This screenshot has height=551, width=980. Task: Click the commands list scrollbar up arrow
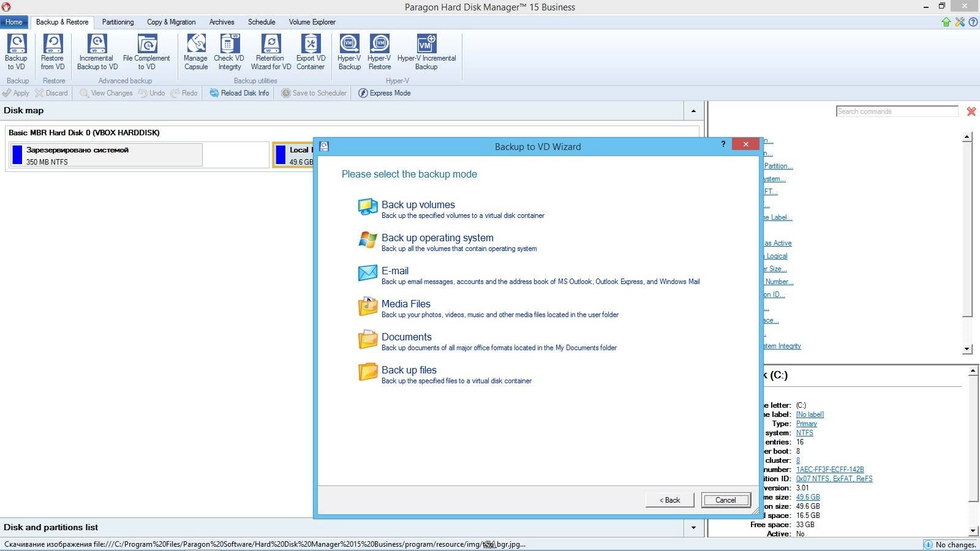[x=968, y=137]
